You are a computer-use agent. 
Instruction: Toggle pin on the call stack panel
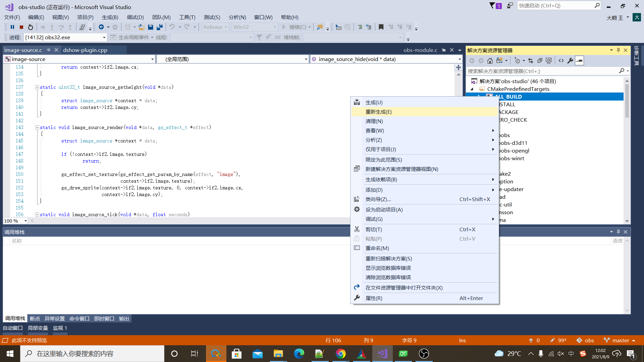coord(618,232)
